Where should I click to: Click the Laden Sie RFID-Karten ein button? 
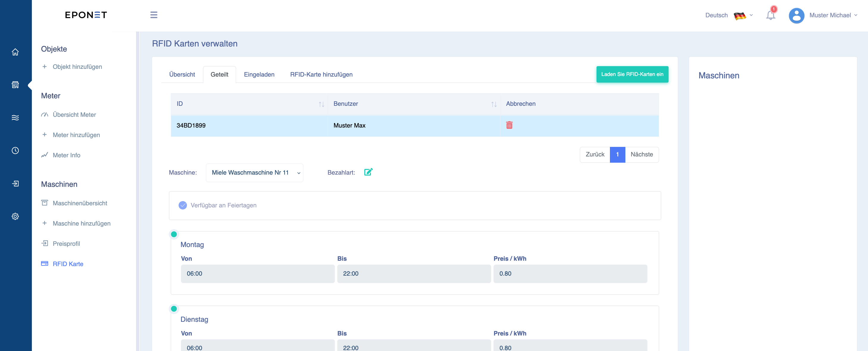632,74
